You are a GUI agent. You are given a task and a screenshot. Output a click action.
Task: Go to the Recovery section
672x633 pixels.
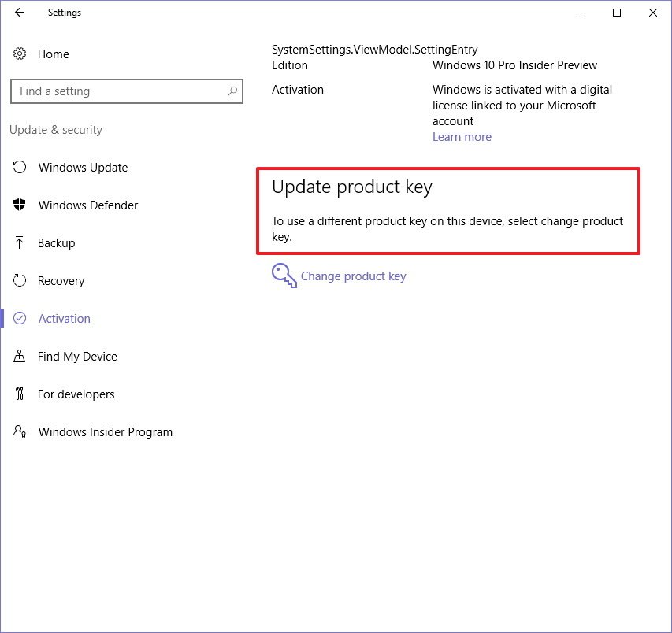click(61, 281)
